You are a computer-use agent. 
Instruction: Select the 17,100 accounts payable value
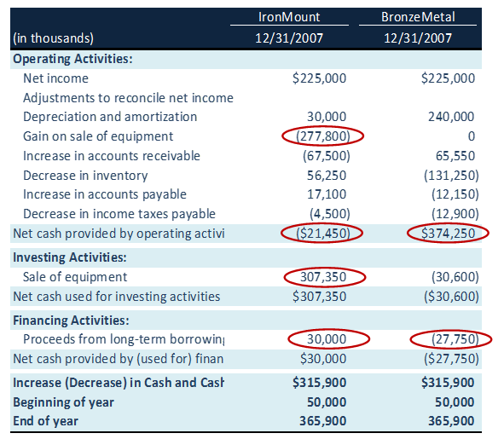click(327, 194)
